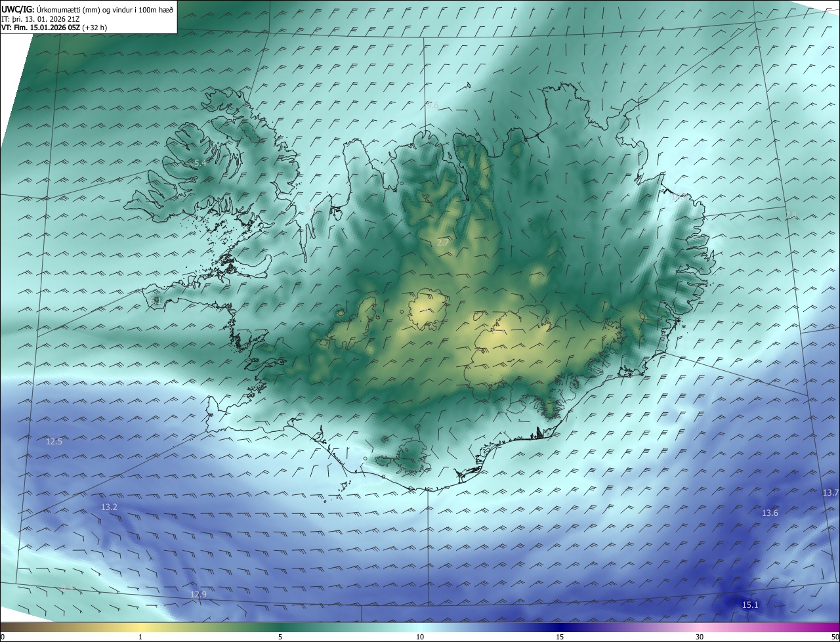Image resolution: width=840 pixels, height=642 pixels.
Task: Click the 5 tick label on the color scale
Action: coord(280,637)
